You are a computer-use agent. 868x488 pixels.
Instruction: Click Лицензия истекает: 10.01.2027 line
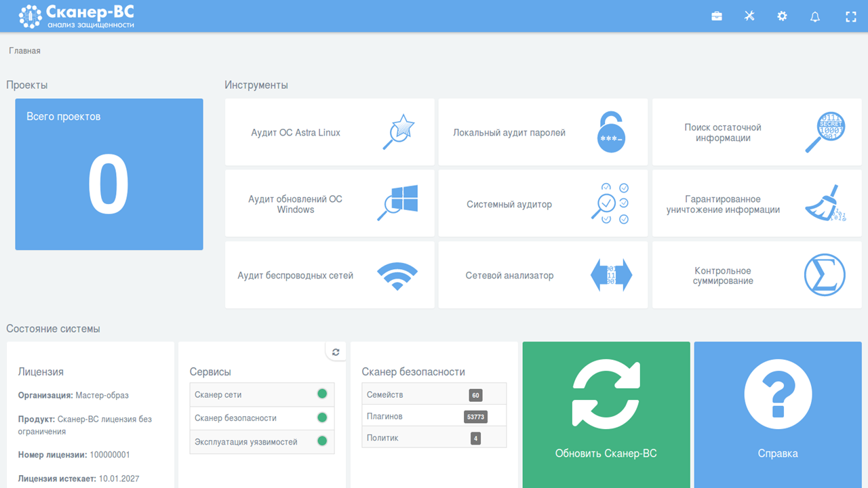(79, 479)
